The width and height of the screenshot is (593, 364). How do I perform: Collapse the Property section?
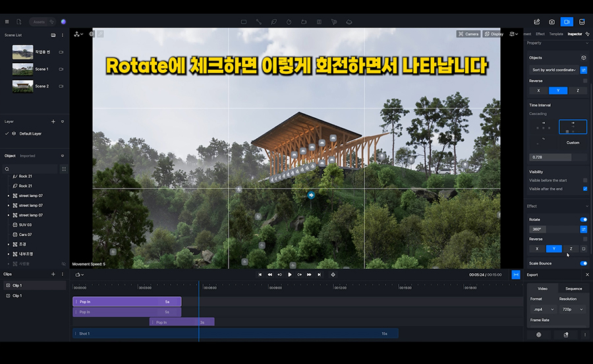[x=587, y=43]
